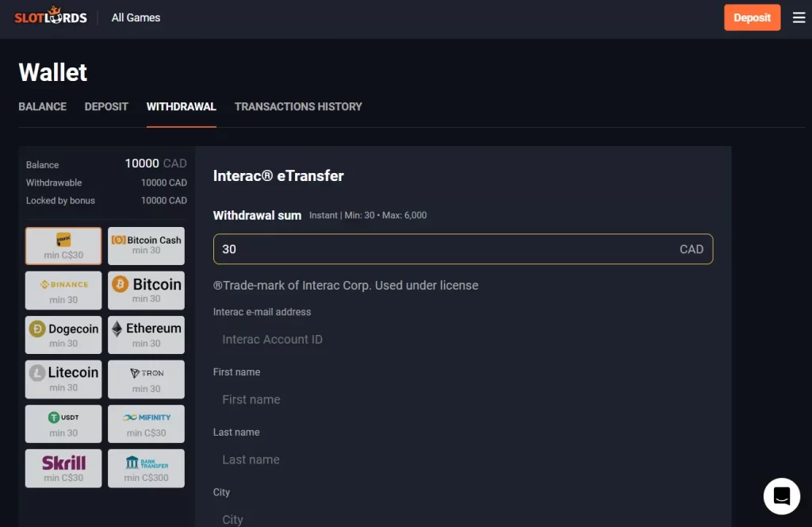
Task: Open the live chat widget
Action: tap(781, 496)
